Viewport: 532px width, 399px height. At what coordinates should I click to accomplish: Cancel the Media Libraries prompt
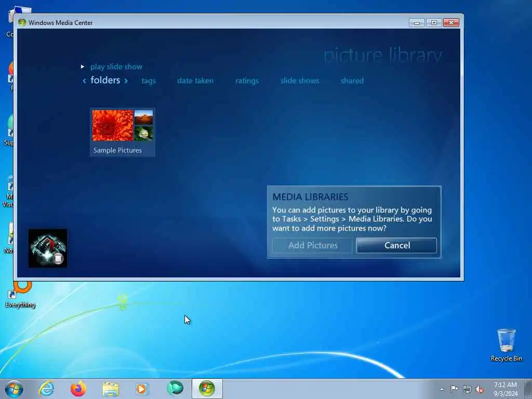coord(396,245)
